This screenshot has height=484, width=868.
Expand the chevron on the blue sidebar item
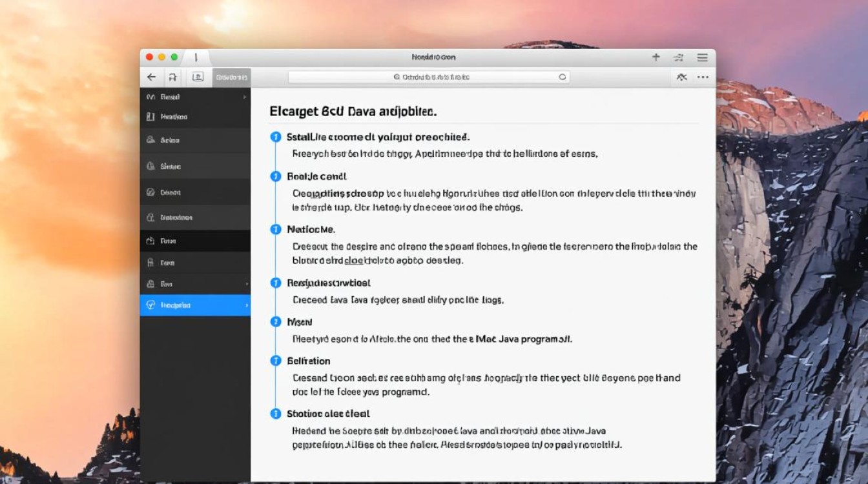coord(246,305)
